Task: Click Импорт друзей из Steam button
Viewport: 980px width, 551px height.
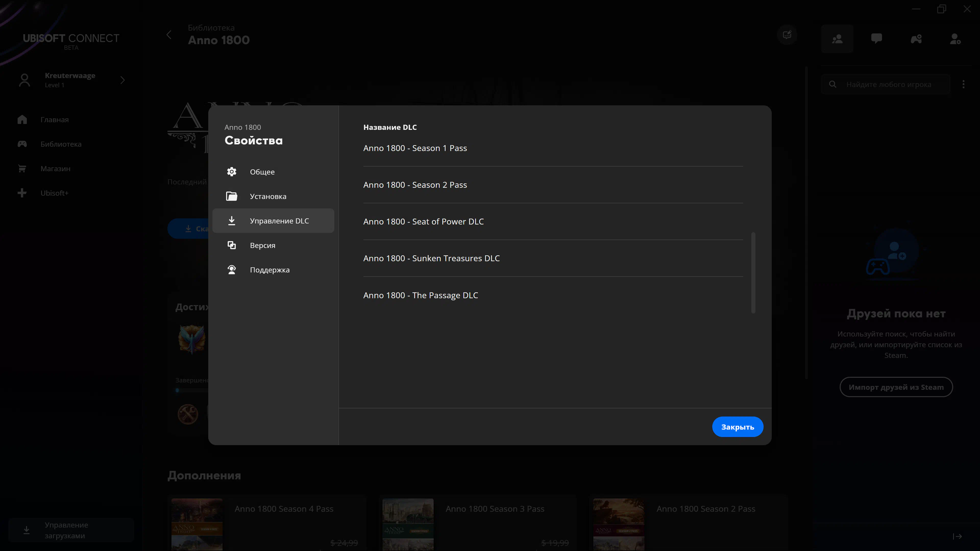Action: click(896, 387)
